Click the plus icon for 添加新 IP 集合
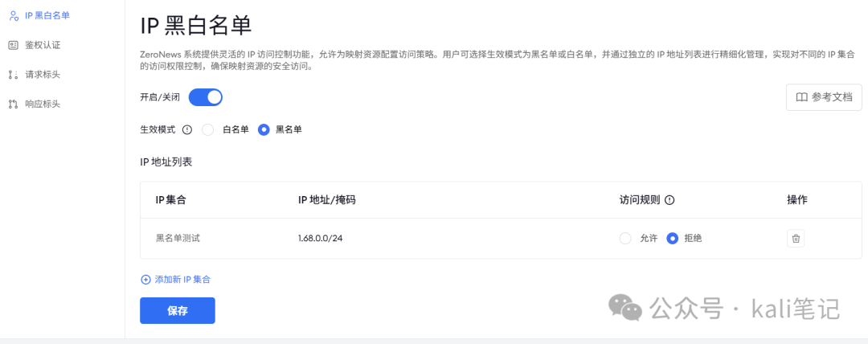The image size is (868, 344). pos(145,280)
